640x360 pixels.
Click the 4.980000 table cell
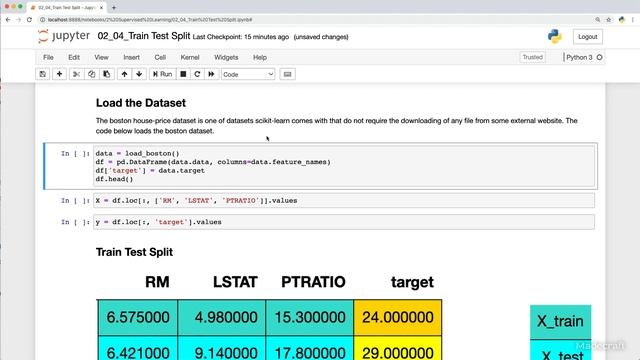(222, 317)
